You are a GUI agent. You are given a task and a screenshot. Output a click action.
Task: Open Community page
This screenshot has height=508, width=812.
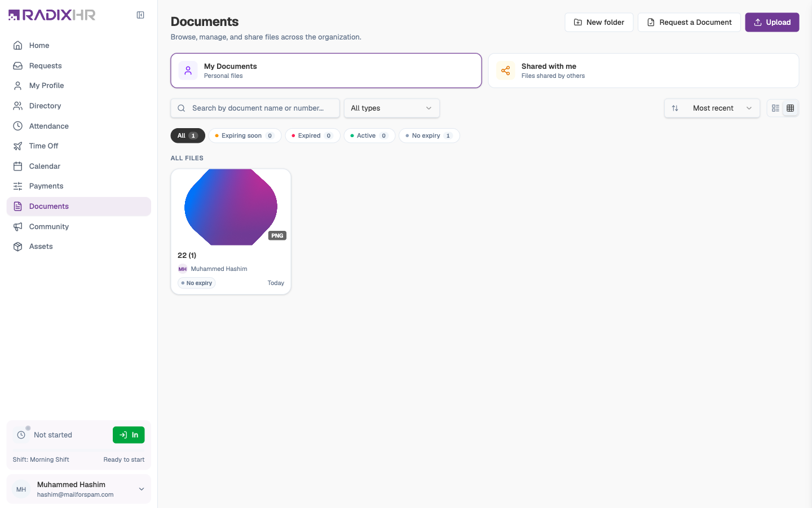point(79,226)
